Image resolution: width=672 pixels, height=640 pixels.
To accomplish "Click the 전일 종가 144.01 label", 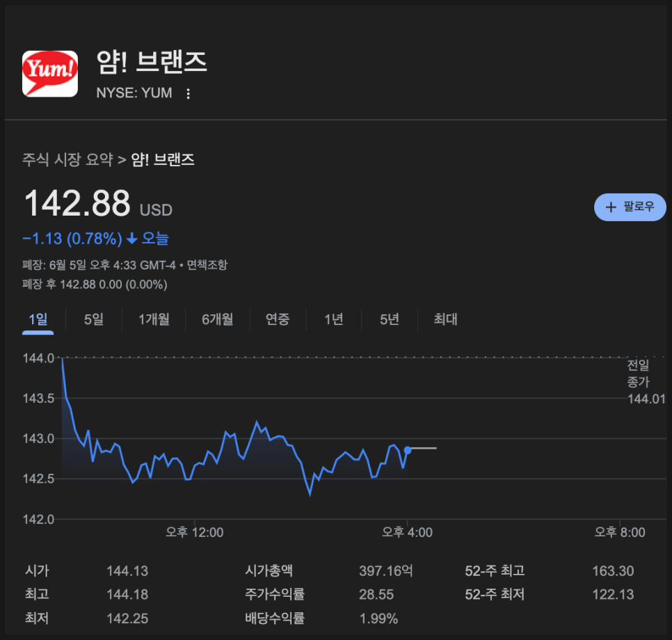I will [x=646, y=382].
